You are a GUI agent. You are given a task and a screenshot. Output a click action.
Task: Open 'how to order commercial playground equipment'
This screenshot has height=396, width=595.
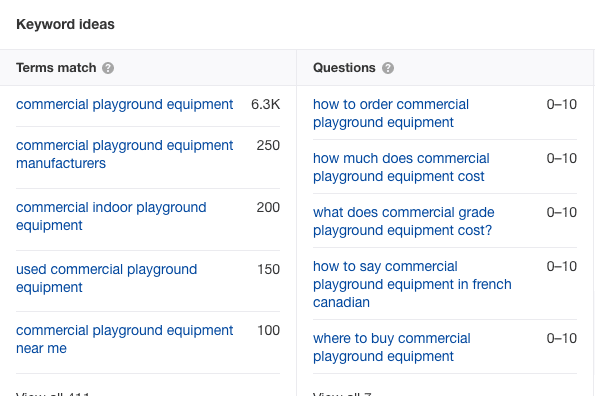click(391, 113)
